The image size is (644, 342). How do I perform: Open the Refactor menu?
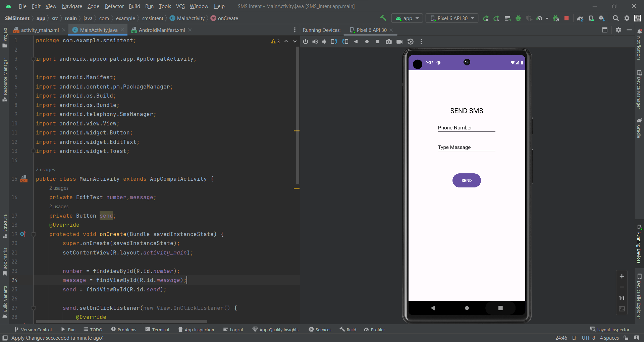point(114,6)
